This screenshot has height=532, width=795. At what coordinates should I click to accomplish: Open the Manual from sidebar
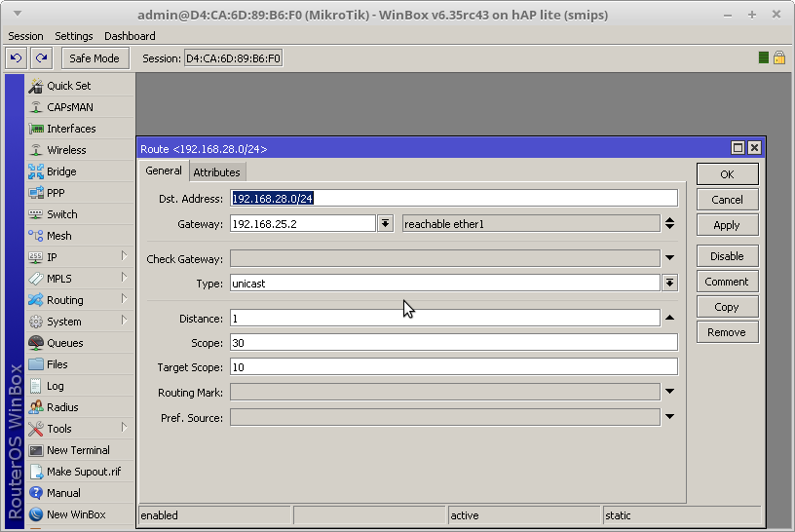point(80,493)
